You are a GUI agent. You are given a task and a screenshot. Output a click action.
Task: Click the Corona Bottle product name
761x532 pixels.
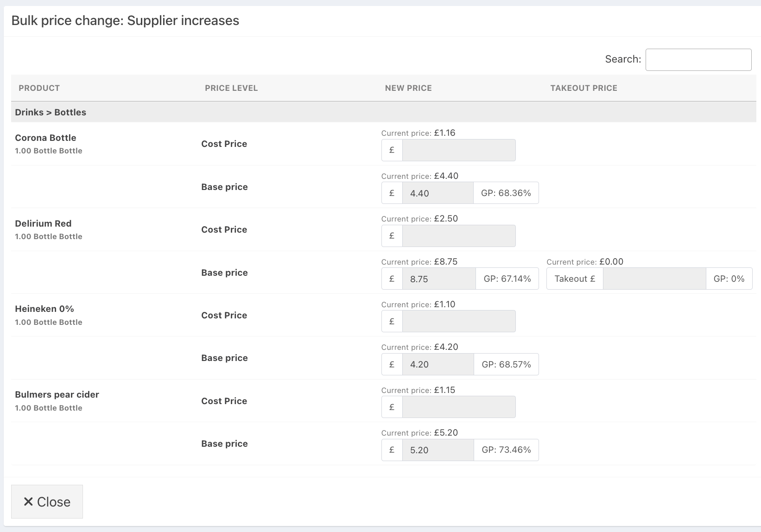45,138
